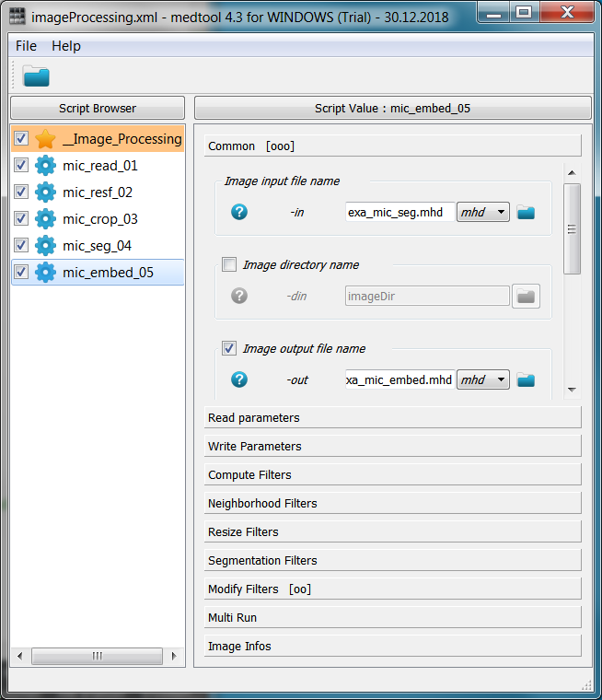Toggle mic_seg_04 checkbox

21,245
